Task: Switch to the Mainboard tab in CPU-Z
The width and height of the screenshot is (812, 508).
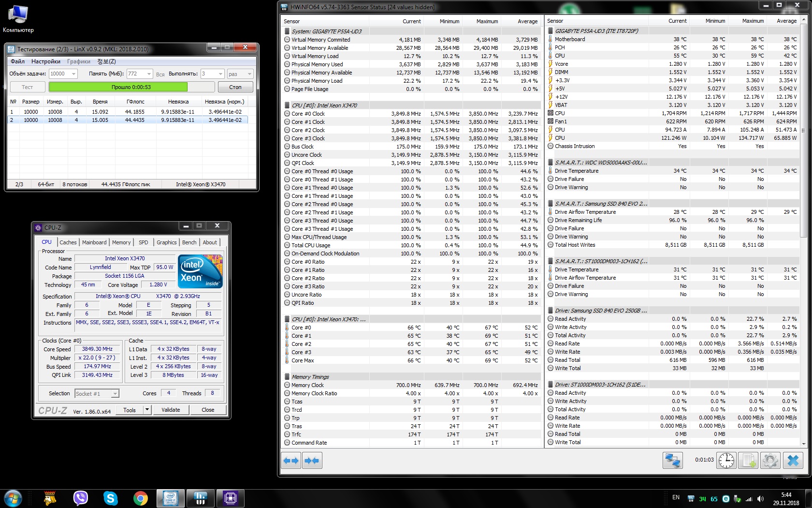Action: 94,242
